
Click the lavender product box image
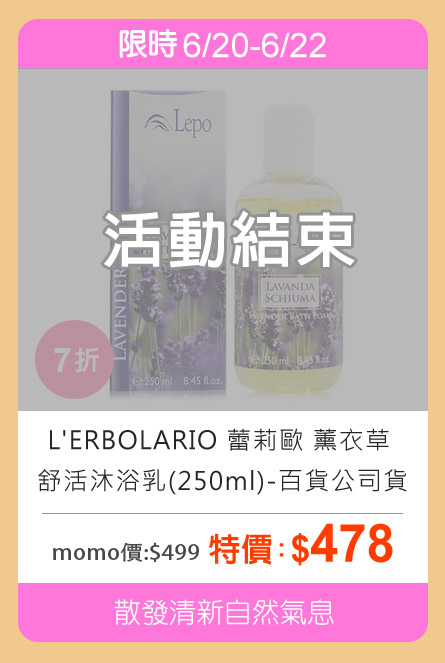(x=168, y=244)
